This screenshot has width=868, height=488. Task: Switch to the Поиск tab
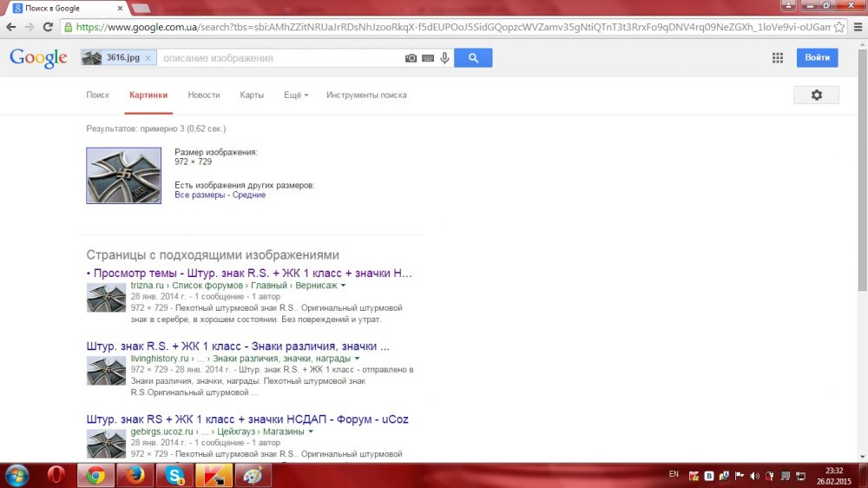pos(97,95)
